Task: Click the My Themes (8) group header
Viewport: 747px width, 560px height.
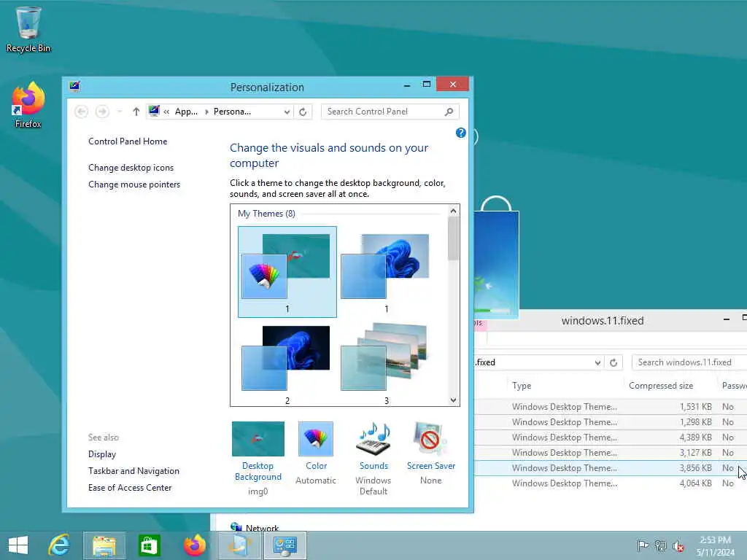Action: click(x=266, y=214)
